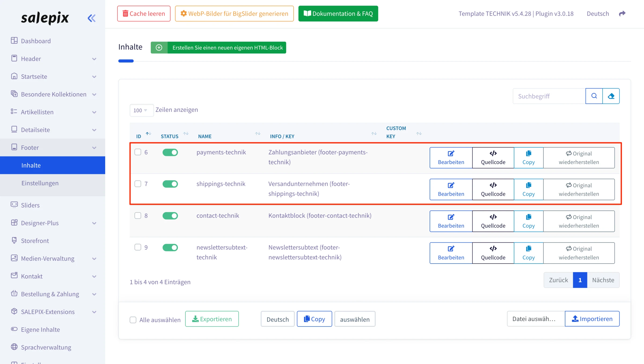Sort the table by INFO / KEY arrows
Screen dimensions: 644x364
pos(374,133)
